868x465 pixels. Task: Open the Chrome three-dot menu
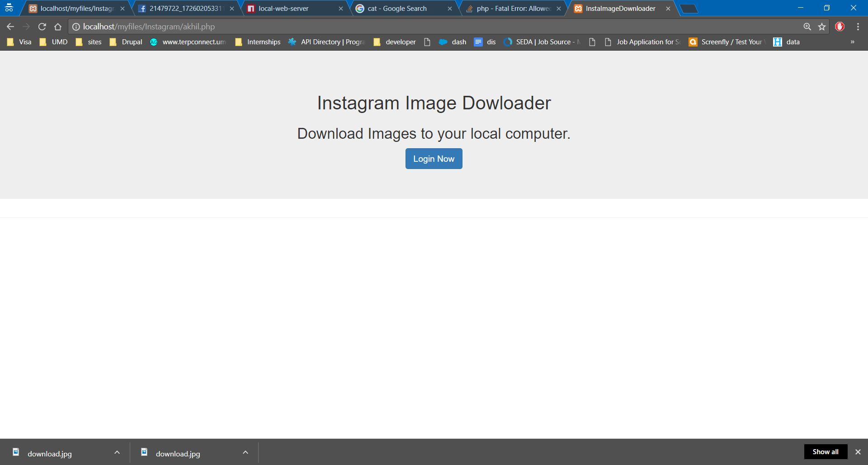click(858, 27)
